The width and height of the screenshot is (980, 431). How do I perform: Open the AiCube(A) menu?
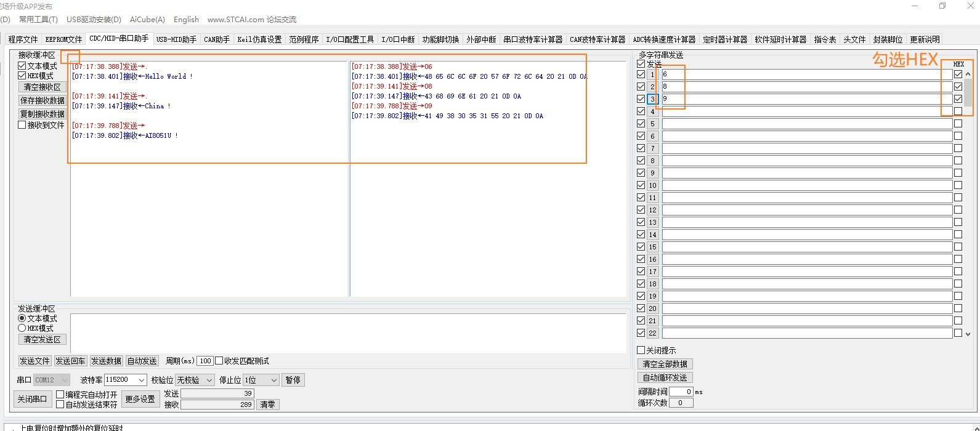pyautogui.click(x=147, y=20)
